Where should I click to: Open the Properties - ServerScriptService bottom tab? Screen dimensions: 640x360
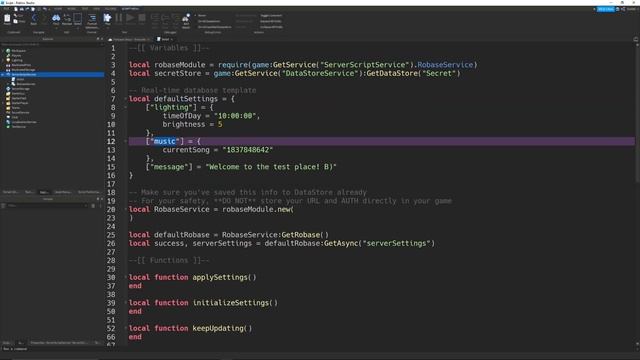pos(60,342)
